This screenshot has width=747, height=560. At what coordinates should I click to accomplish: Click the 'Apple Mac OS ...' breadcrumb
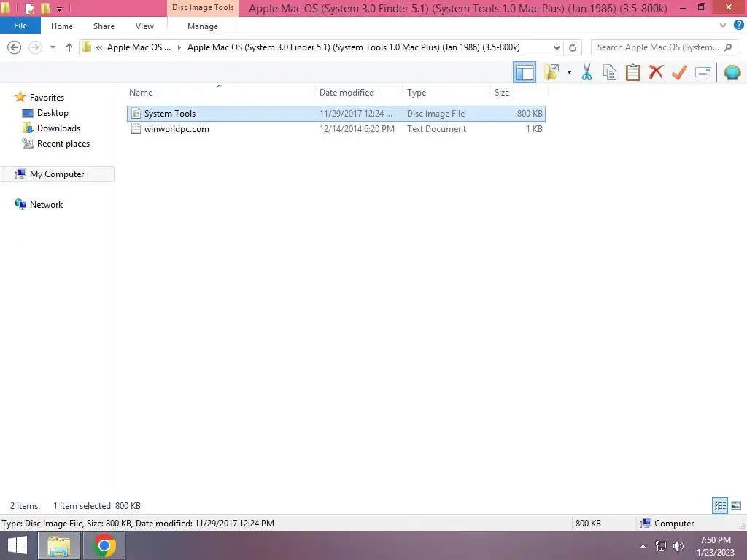tap(139, 47)
